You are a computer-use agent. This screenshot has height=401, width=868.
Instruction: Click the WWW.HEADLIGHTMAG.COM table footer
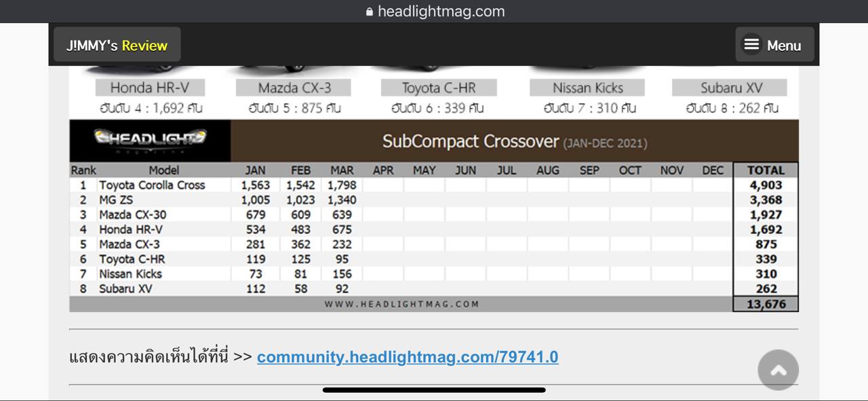[401, 304]
